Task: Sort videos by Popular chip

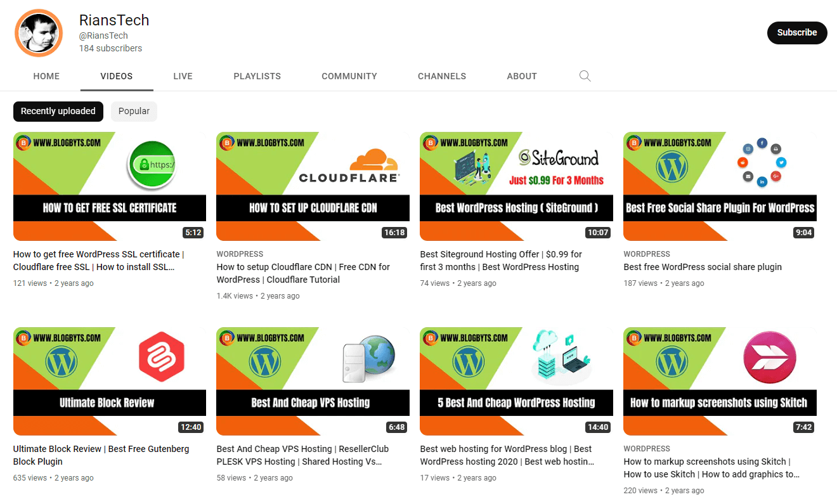Action: pyautogui.click(x=134, y=111)
